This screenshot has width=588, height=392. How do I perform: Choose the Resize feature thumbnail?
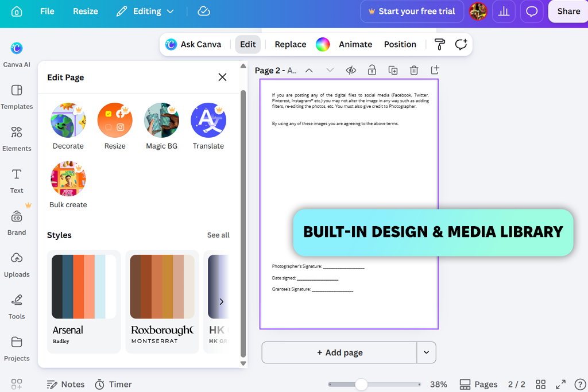point(115,126)
